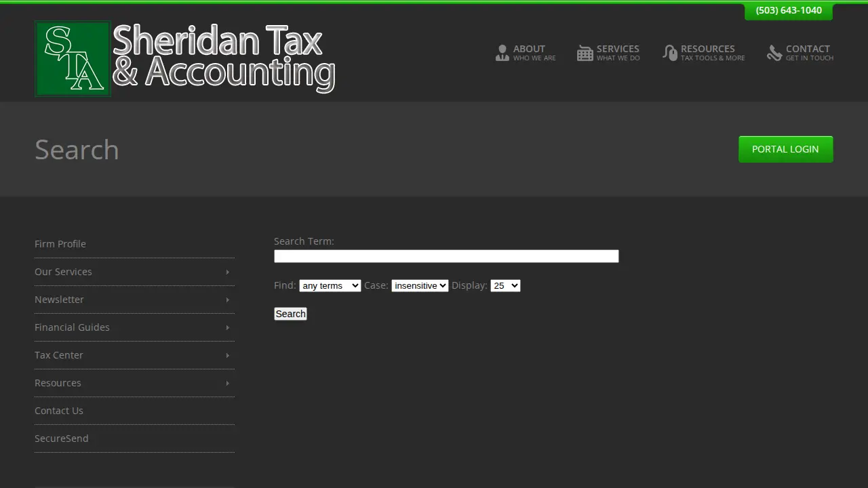Open the Display count dropdown
Viewport: 868px width, 488px height.
point(505,286)
